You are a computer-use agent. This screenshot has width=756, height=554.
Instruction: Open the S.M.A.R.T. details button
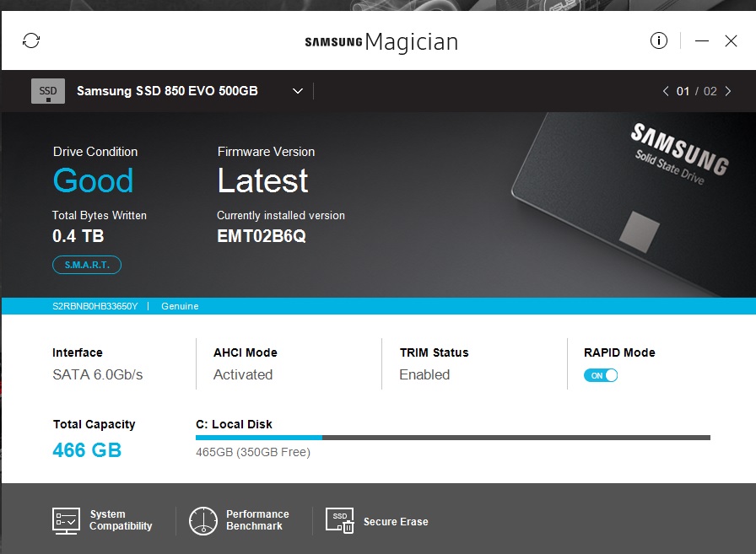tap(87, 265)
